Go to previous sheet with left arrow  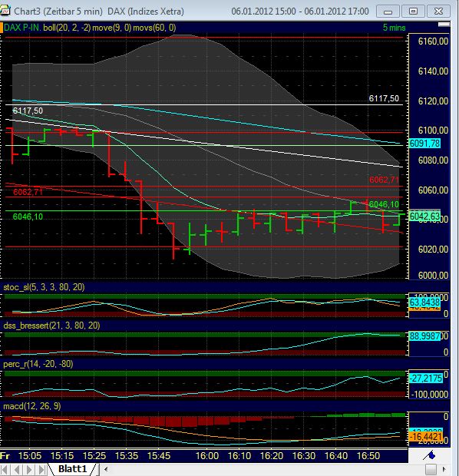point(17,469)
